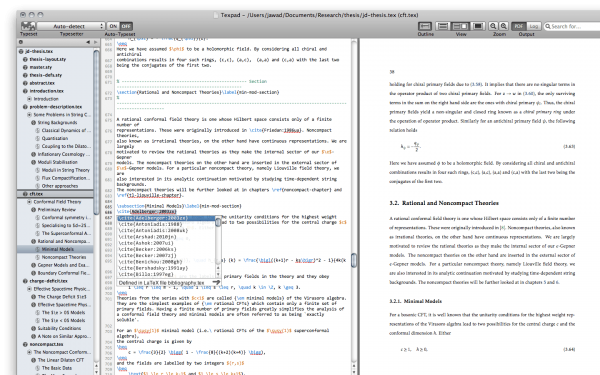Click the document icon in title bar
The width and height of the screenshot is (600, 375).
215,15
